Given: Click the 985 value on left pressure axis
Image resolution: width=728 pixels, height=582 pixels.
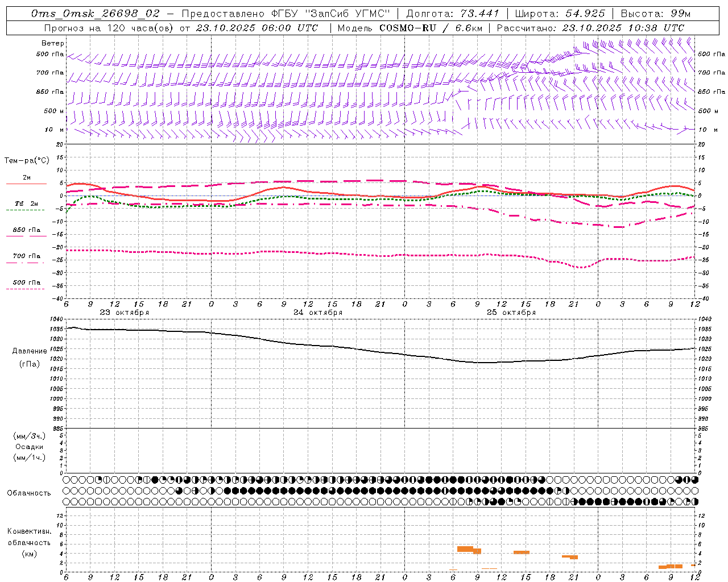Looking at the screenshot, I should pyautogui.click(x=59, y=429).
